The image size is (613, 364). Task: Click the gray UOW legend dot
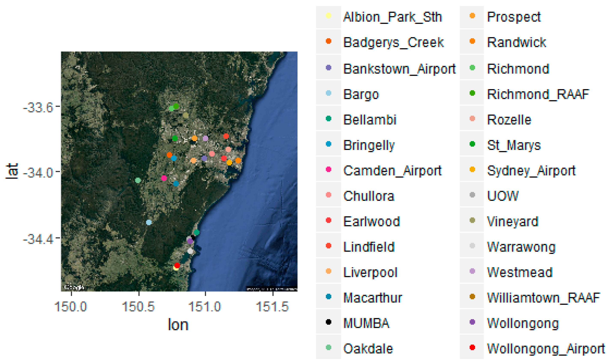(x=472, y=195)
